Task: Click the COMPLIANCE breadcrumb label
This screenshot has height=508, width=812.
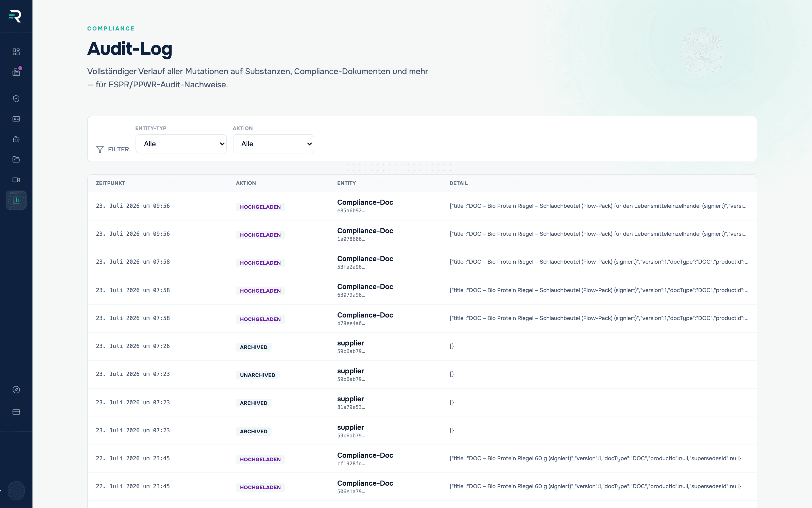Action: (111, 28)
